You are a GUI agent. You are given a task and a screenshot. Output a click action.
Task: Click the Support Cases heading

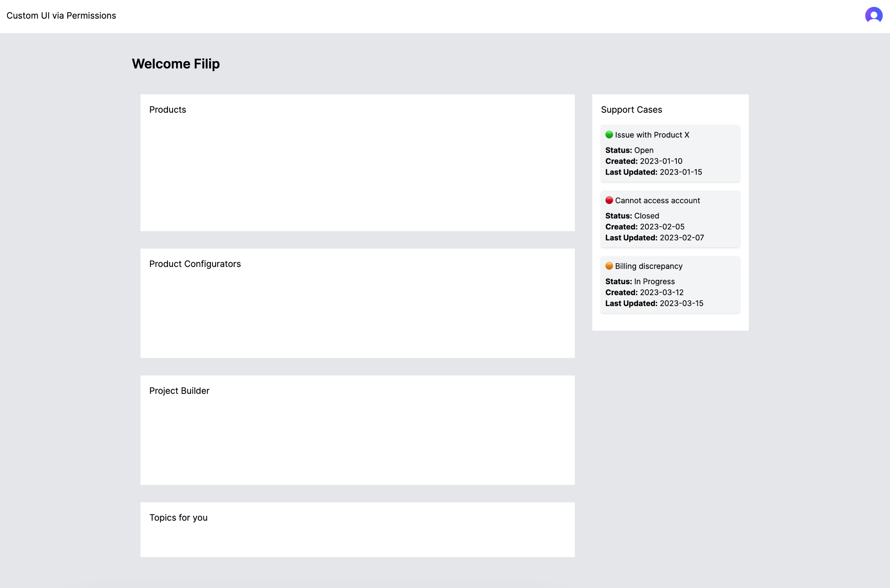pyautogui.click(x=631, y=110)
